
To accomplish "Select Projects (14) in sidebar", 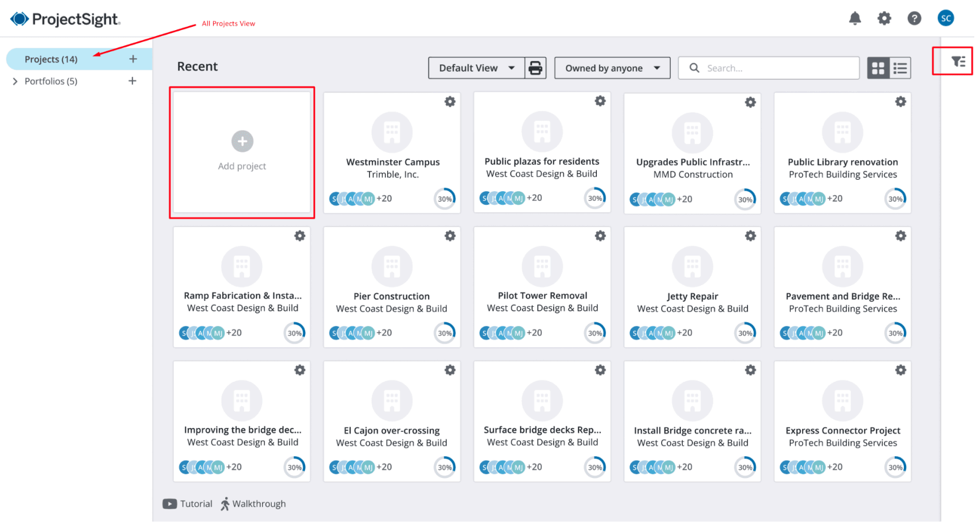I will pos(51,60).
